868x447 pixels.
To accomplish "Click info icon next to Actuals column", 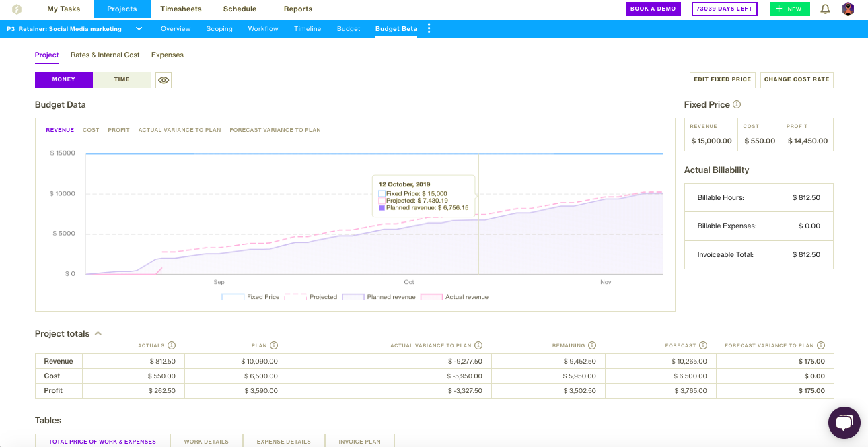I will point(172,345).
